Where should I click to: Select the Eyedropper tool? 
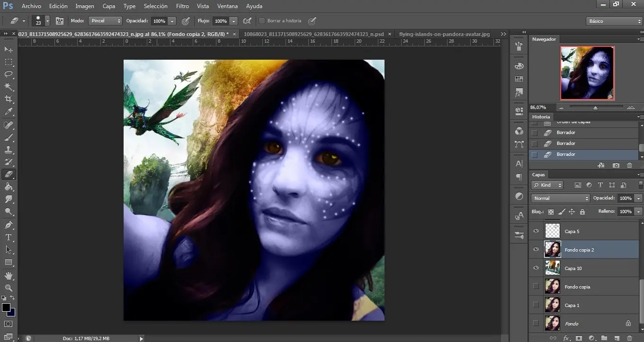(x=9, y=112)
